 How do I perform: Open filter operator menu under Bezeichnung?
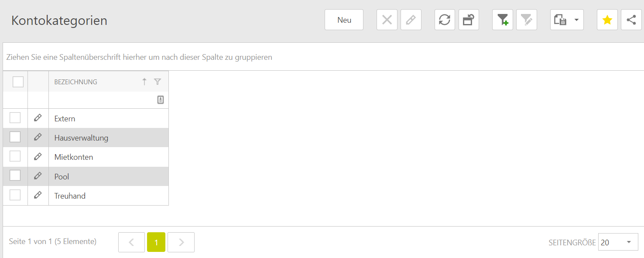click(161, 100)
